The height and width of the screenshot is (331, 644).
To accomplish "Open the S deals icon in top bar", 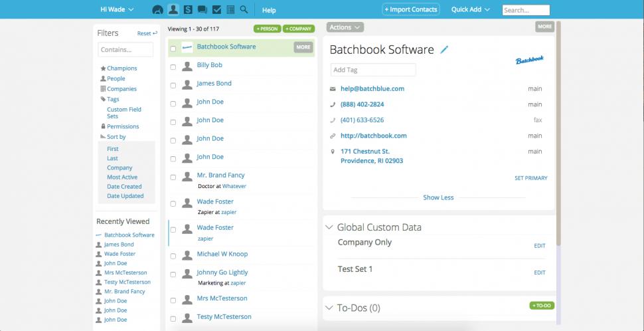I will pos(188,9).
